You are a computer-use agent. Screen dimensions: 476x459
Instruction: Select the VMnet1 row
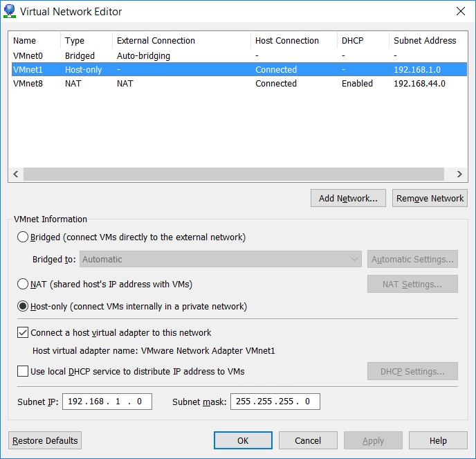pos(239,69)
